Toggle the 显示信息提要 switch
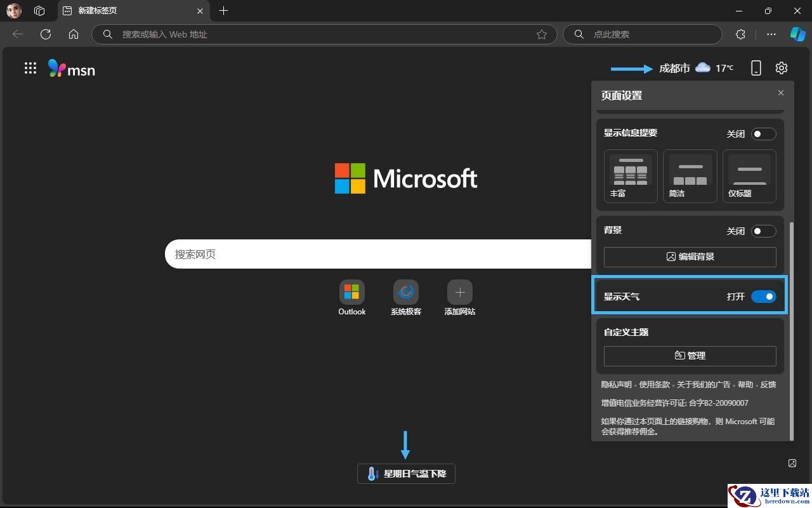 coord(764,134)
